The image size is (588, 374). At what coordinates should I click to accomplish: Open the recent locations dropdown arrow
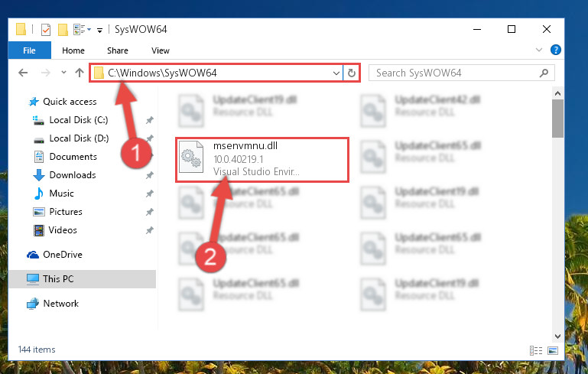63,72
